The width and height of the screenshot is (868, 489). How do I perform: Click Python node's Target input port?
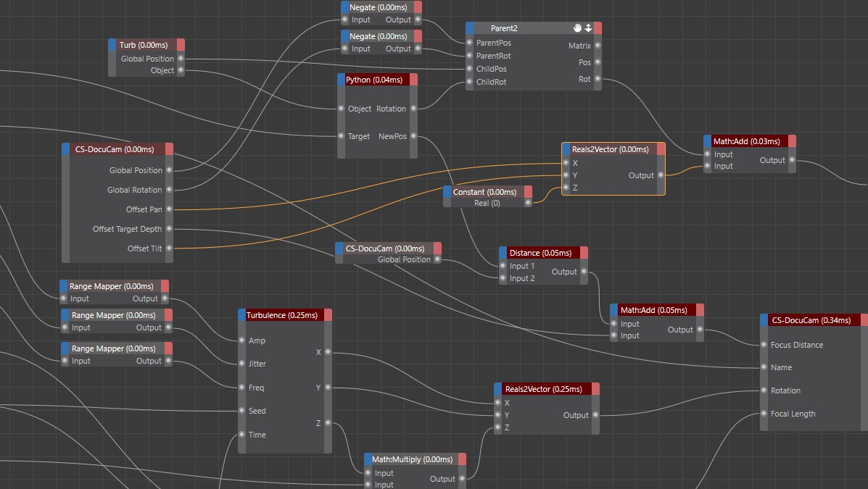[x=341, y=136]
